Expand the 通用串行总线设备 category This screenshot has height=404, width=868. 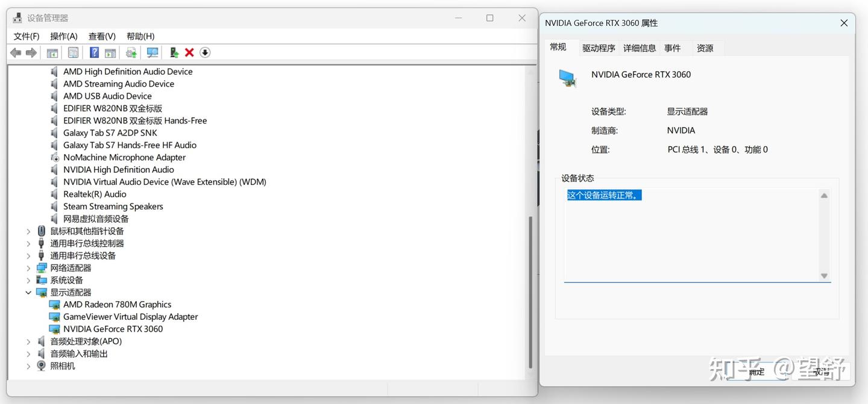click(28, 256)
